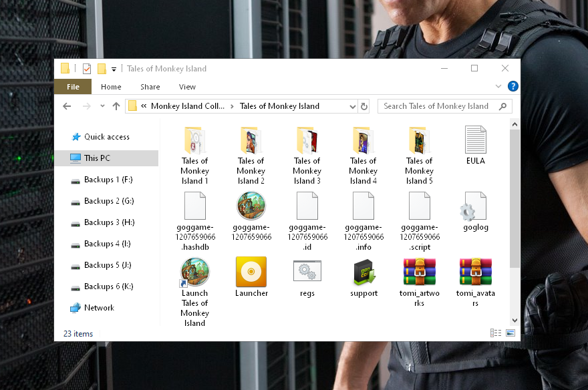
Task: Open Backups 4 (I:) drive
Action: click(108, 244)
